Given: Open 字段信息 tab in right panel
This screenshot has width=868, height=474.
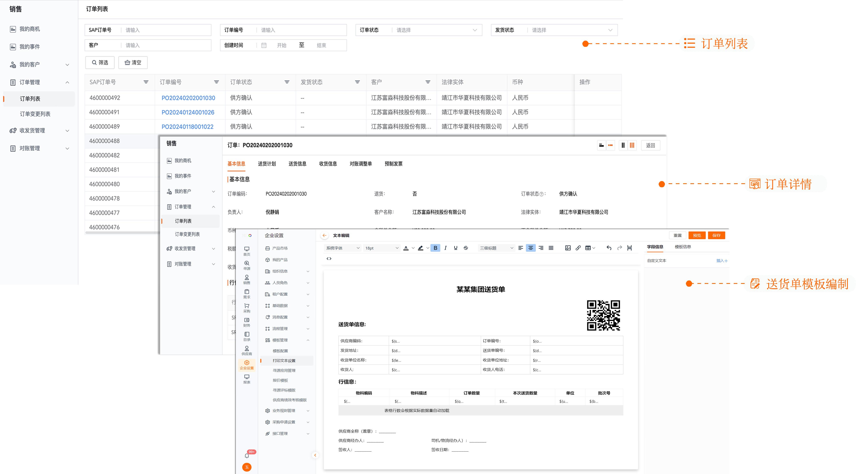Looking at the screenshot, I should point(655,247).
